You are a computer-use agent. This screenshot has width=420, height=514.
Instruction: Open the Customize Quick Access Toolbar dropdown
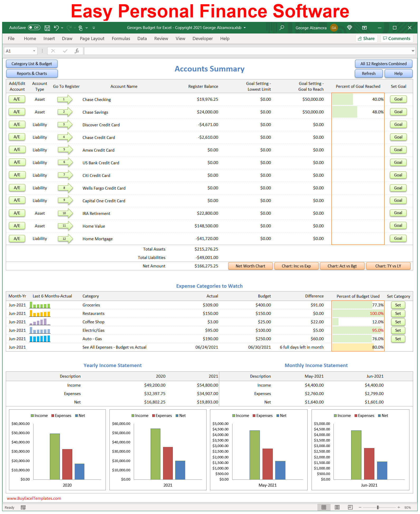[x=94, y=28]
